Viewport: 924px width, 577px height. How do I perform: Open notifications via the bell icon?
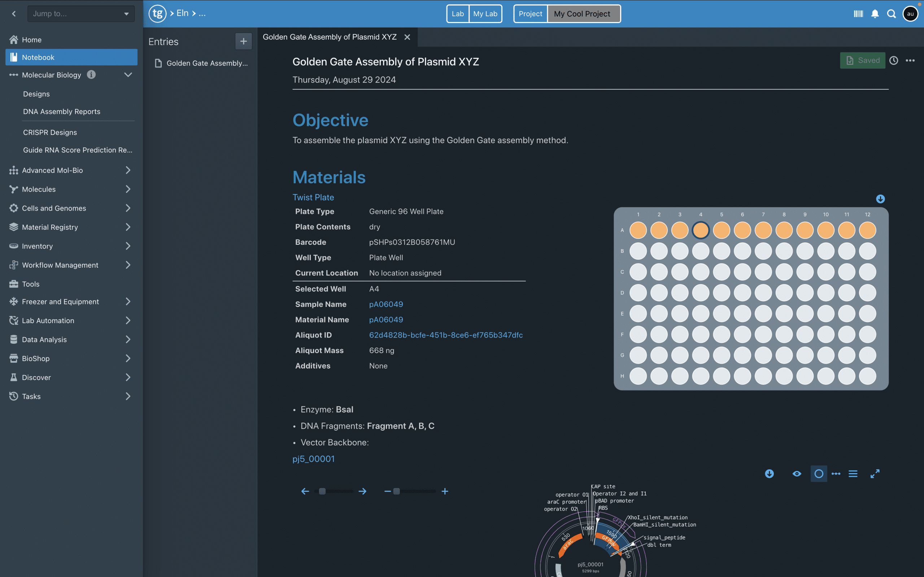pos(875,13)
